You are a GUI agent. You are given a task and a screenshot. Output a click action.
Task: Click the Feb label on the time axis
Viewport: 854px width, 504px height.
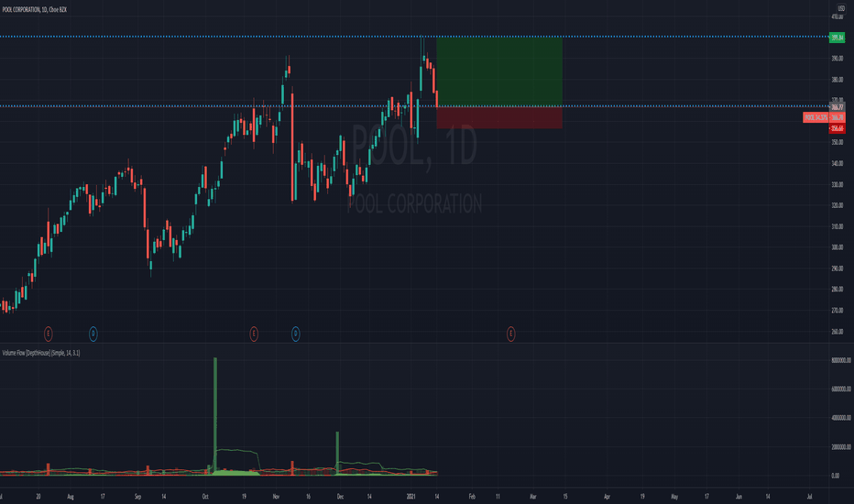click(x=472, y=497)
